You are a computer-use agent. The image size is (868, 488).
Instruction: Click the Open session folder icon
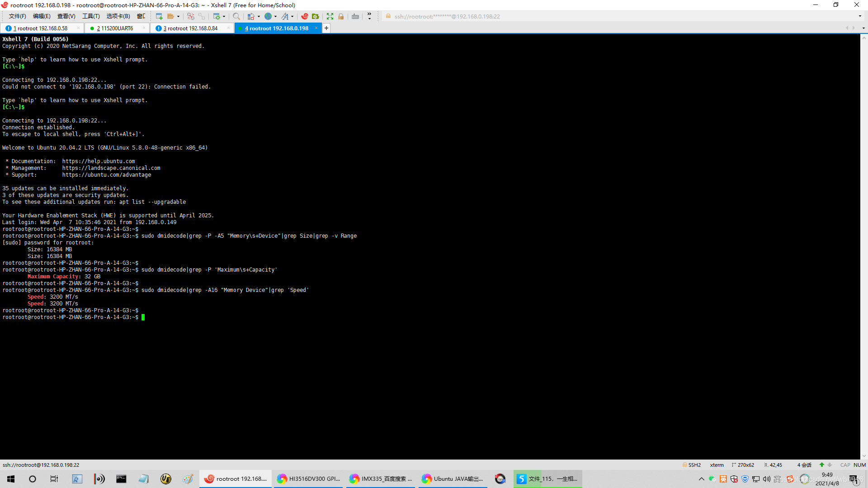pos(170,16)
